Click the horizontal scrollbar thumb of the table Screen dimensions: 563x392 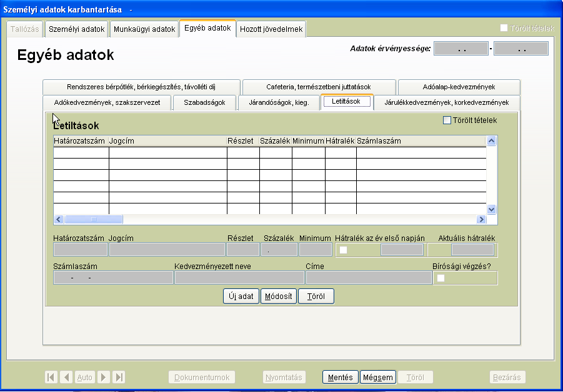click(93, 220)
